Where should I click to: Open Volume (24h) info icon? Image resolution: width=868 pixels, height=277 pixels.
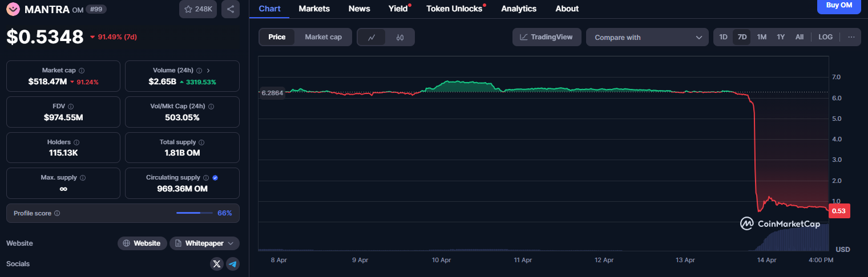pyautogui.click(x=199, y=71)
